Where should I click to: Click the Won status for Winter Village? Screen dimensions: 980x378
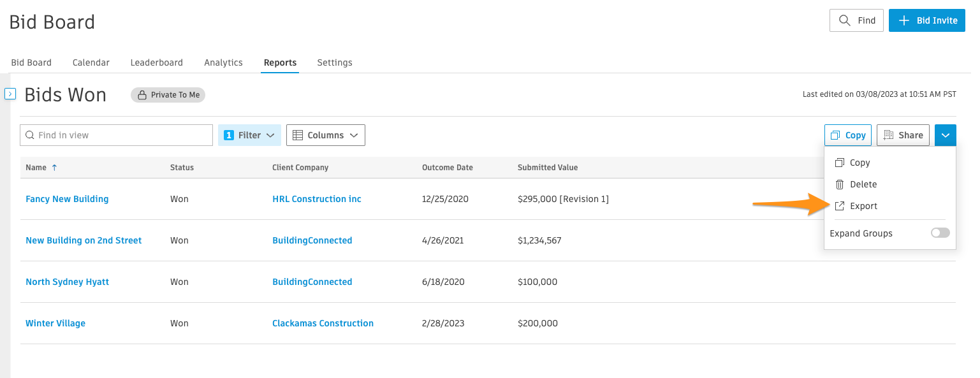tap(179, 323)
